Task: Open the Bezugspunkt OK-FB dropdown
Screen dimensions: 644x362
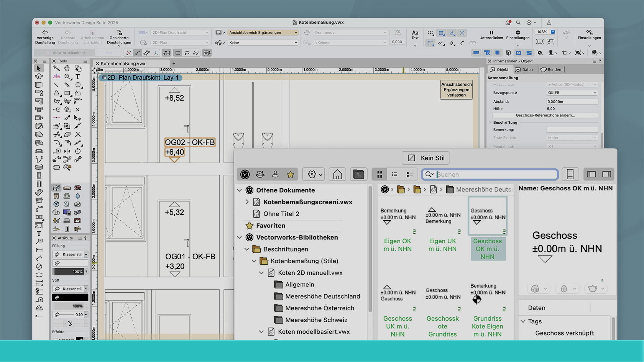Action: point(572,93)
